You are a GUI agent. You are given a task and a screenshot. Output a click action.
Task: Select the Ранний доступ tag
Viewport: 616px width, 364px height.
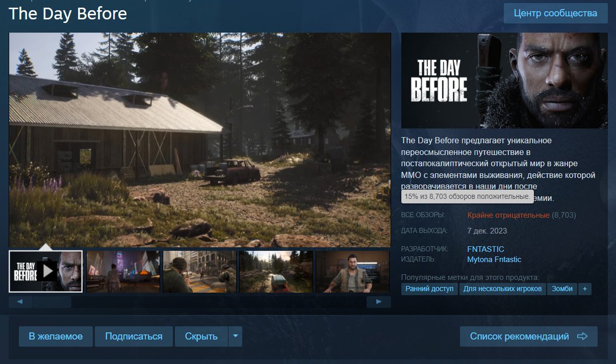tap(429, 289)
